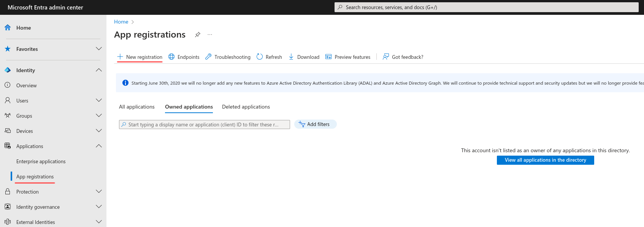
Task: Click the account isn't listed as owner message
Action: click(x=546, y=150)
